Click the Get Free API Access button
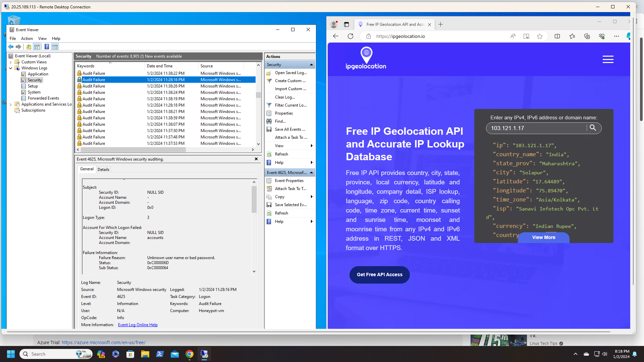The image size is (644, 362). [379, 275]
